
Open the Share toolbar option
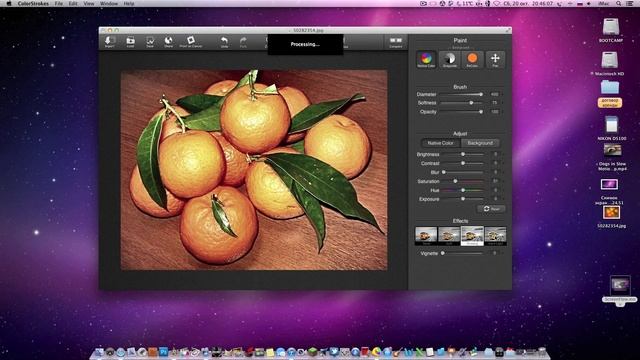coord(168,42)
